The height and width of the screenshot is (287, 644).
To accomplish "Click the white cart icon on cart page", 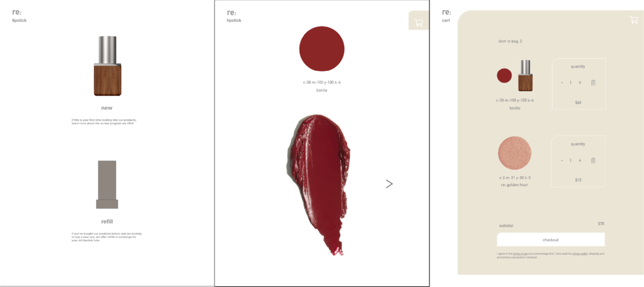I will [634, 19].
